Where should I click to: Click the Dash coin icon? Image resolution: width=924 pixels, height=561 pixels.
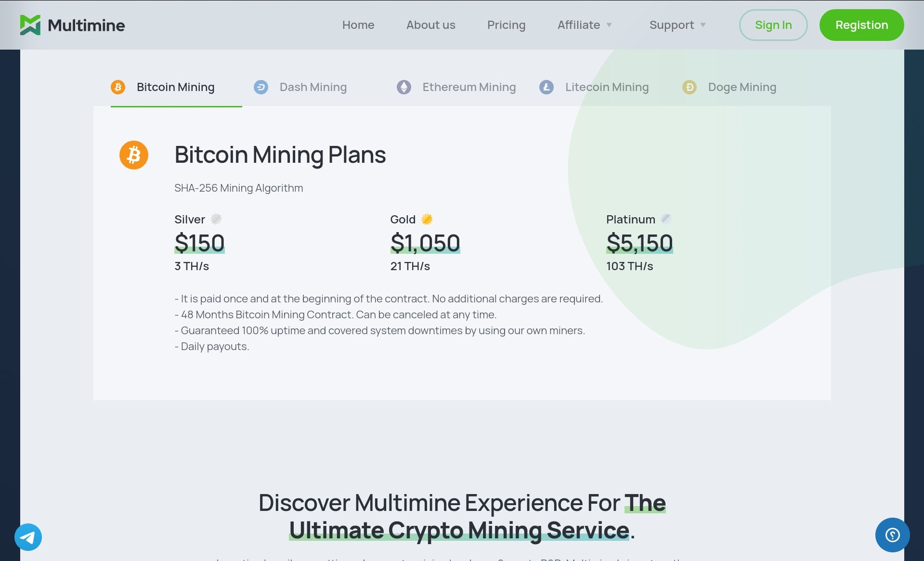coord(261,87)
